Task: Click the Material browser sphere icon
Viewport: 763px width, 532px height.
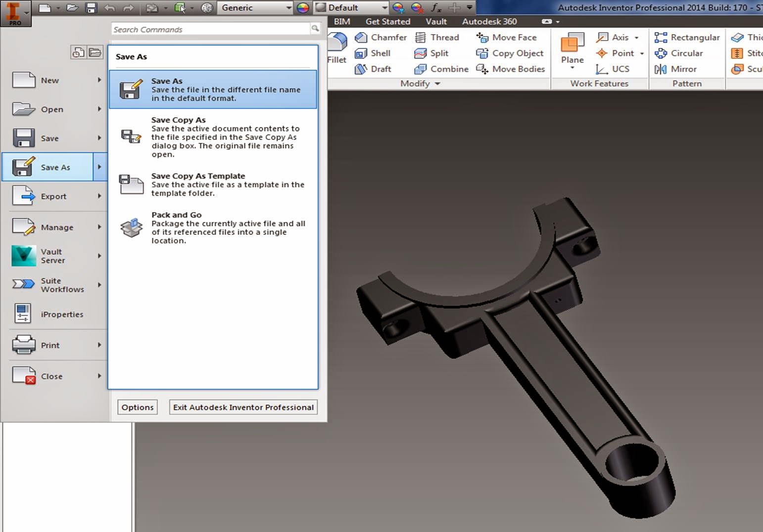Action: pyautogui.click(x=207, y=7)
